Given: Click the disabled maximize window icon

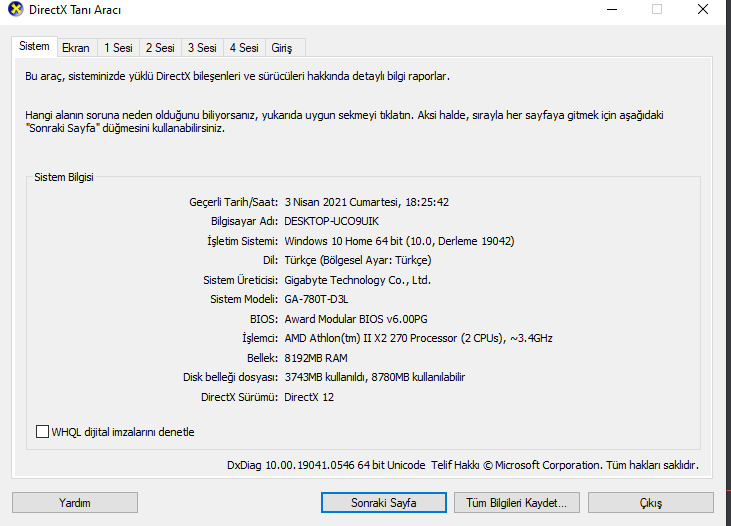Looking at the screenshot, I should pos(657,9).
